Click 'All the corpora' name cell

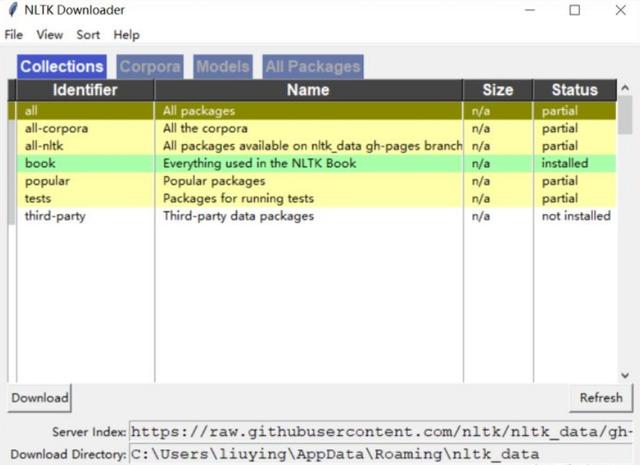click(x=205, y=128)
